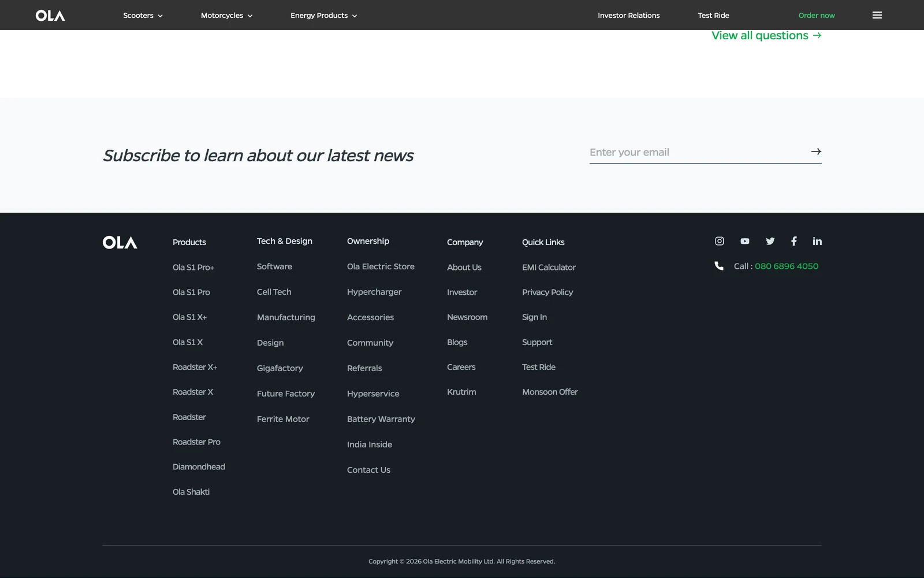This screenshot has height=578, width=924.
Task: Open Ola S1 Pro+ product link
Action: pyautogui.click(x=193, y=267)
